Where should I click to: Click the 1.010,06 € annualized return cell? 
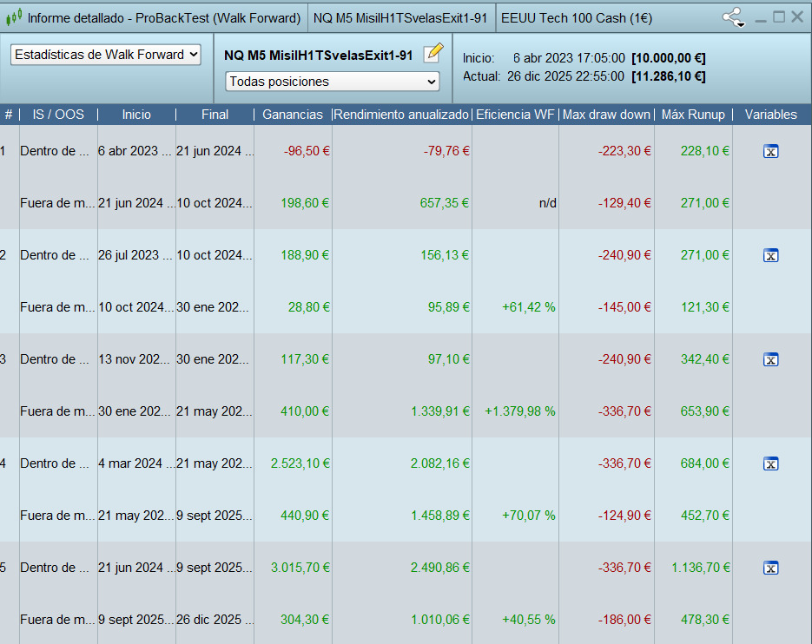coord(440,620)
